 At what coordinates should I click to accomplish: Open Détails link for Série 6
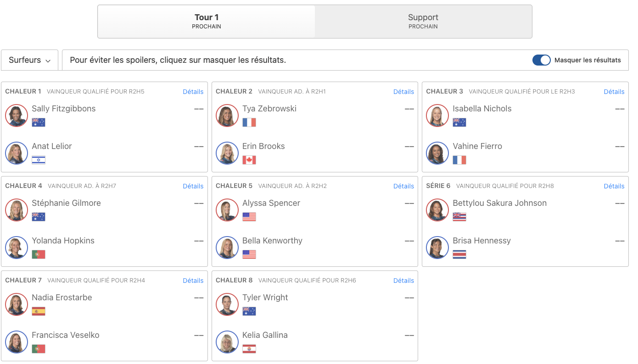614,186
